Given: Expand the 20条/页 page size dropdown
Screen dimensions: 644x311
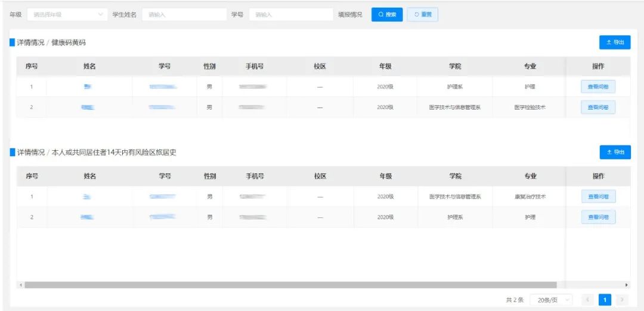Looking at the screenshot, I should (550, 300).
